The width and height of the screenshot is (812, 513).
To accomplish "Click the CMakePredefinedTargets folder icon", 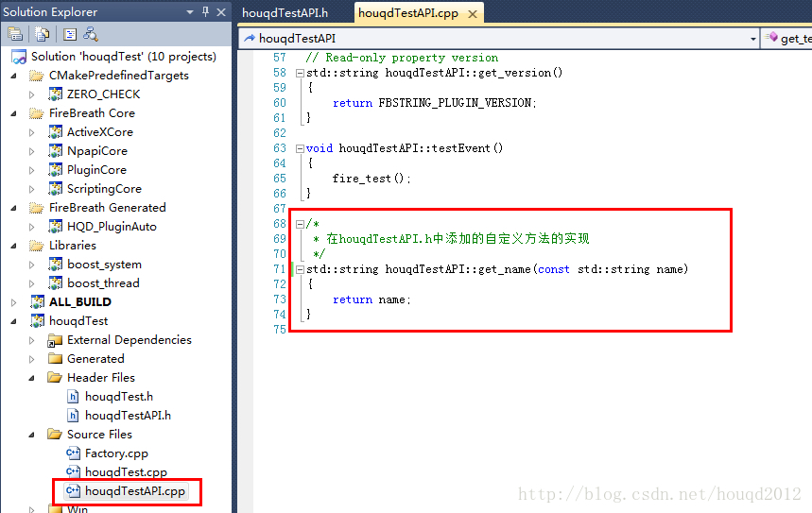I will [36, 76].
